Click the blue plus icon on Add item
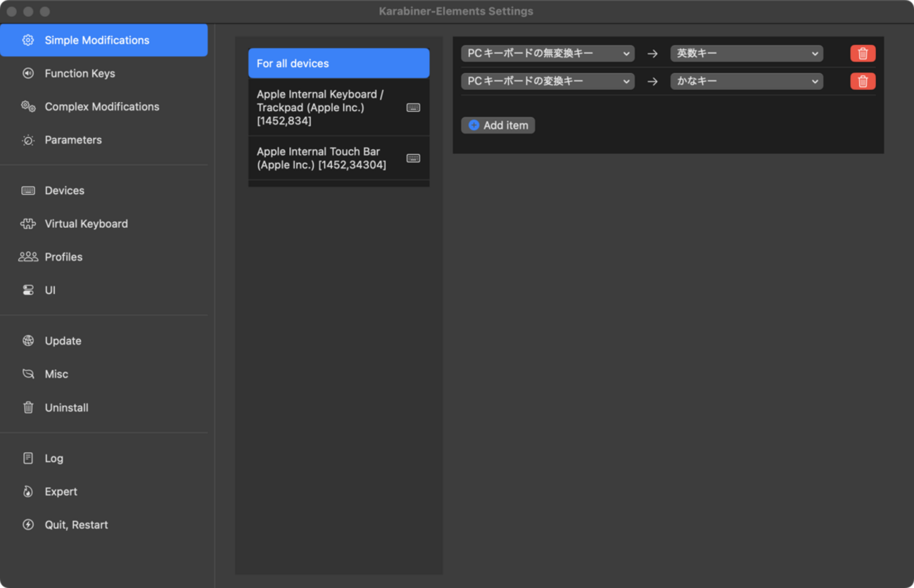 [474, 125]
